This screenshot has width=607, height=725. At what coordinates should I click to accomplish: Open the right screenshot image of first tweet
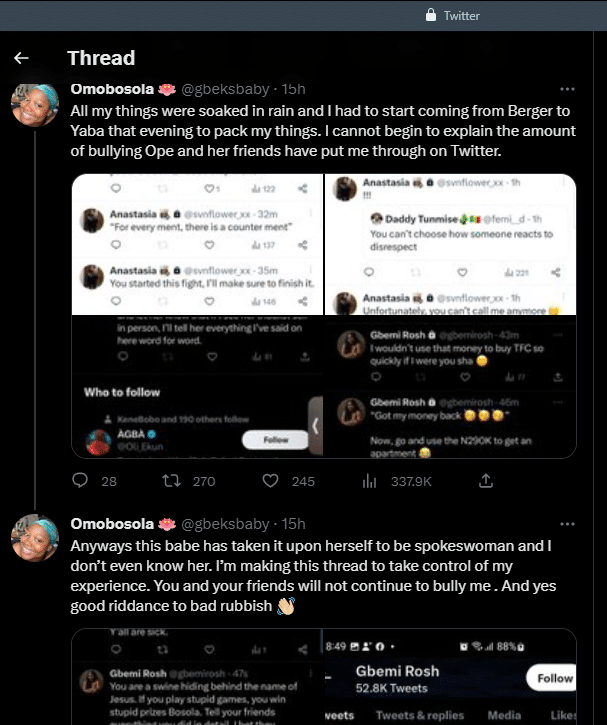pyautogui.click(x=451, y=316)
